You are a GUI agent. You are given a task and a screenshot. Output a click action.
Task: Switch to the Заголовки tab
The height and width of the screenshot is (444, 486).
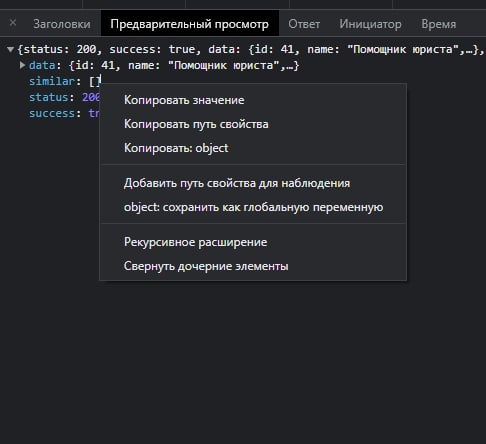[x=62, y=24]
